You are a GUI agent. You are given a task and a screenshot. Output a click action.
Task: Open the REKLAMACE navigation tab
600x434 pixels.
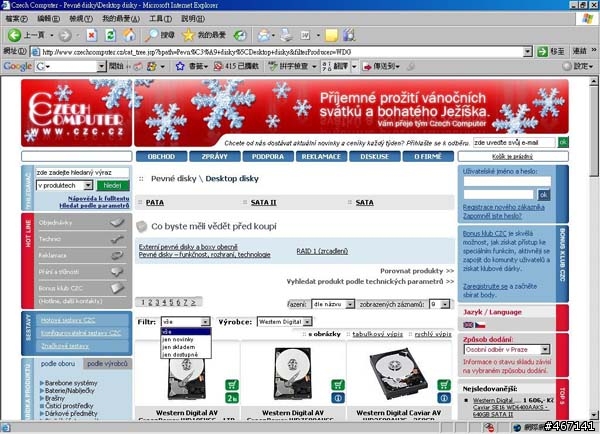pos(321,157)
